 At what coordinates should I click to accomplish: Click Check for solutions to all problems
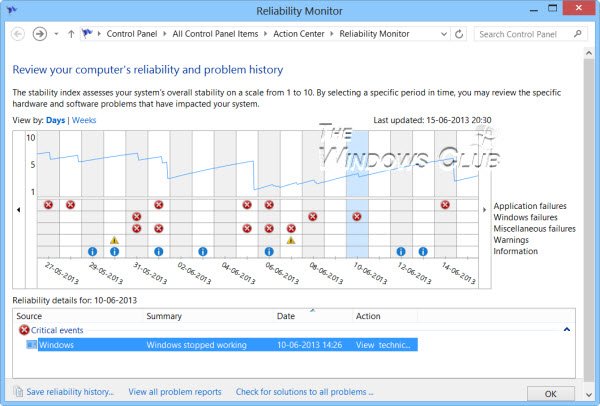coord(305,392)
